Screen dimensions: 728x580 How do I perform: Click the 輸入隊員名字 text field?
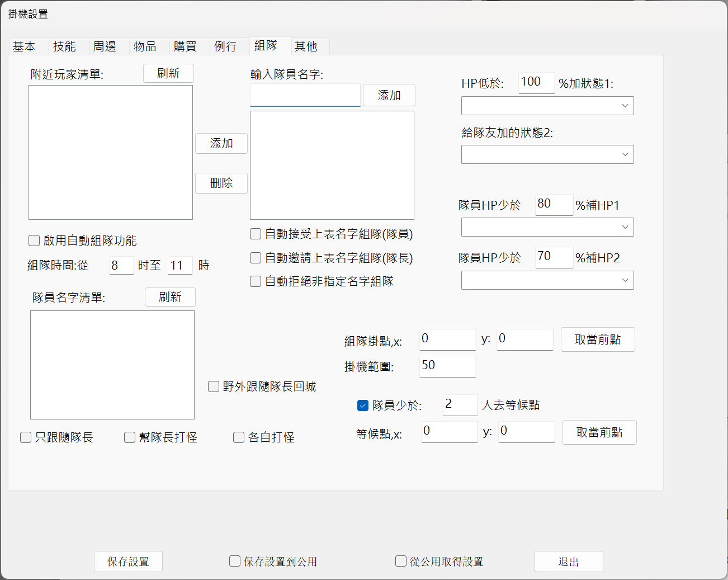(x=305, y=95)
